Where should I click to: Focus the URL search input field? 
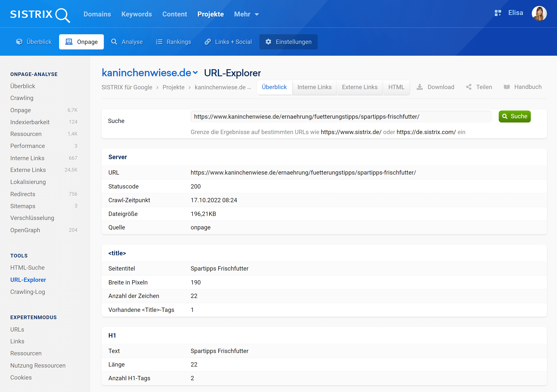coord(341,117)
